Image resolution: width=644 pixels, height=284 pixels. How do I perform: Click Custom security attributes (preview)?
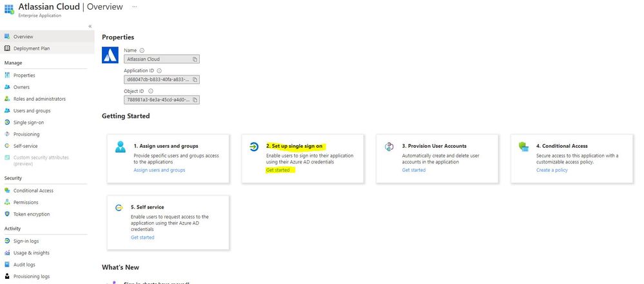(x=41, y=161)
